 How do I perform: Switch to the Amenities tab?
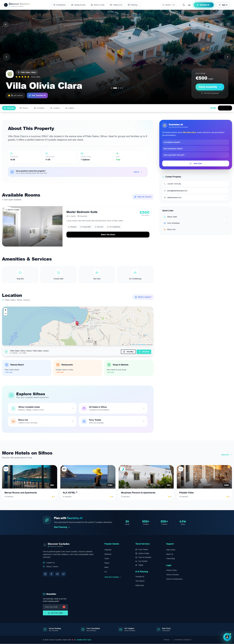click(x=39, y=108)
